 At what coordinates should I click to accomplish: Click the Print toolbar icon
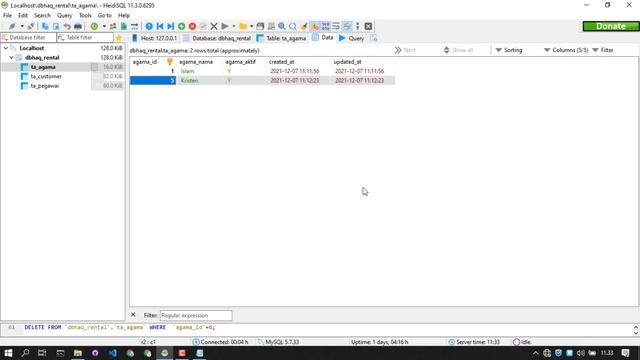78,26
